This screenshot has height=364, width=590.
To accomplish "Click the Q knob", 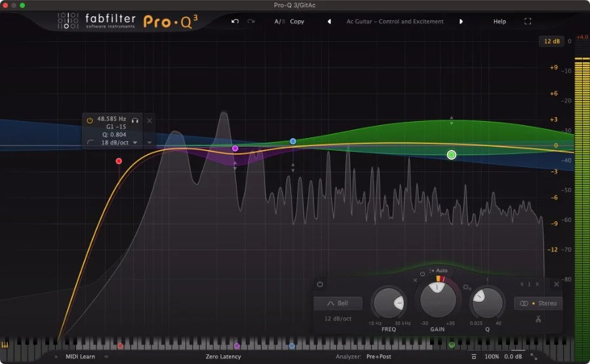I will pos(487,302).
